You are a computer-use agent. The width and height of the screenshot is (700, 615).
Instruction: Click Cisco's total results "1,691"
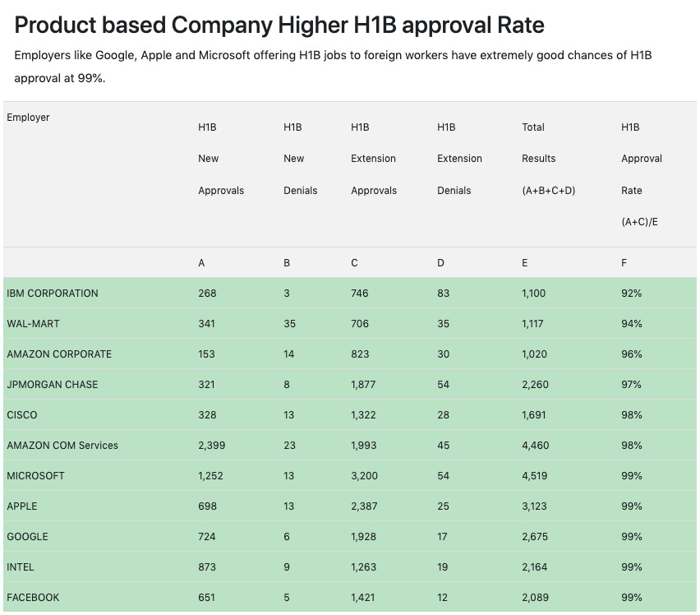point(534,415)
